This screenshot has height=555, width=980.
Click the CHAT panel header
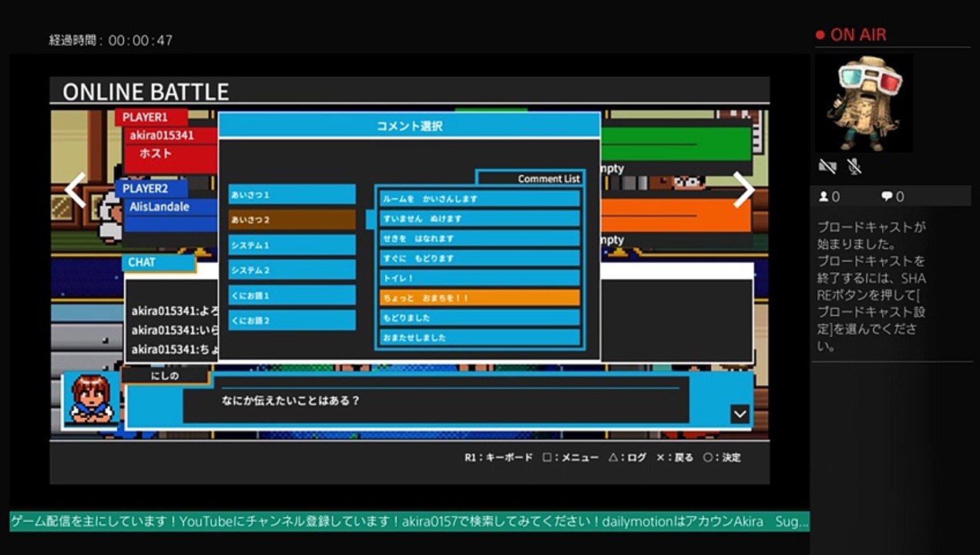click(x=159, y=262)
